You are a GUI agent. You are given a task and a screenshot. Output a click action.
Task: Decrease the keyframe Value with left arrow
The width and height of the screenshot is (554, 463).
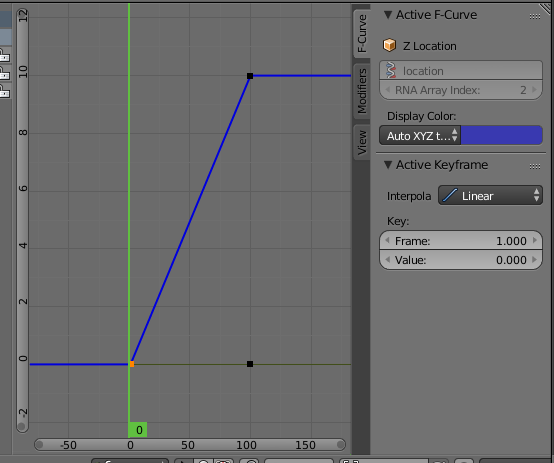click(x=388, y=260)
